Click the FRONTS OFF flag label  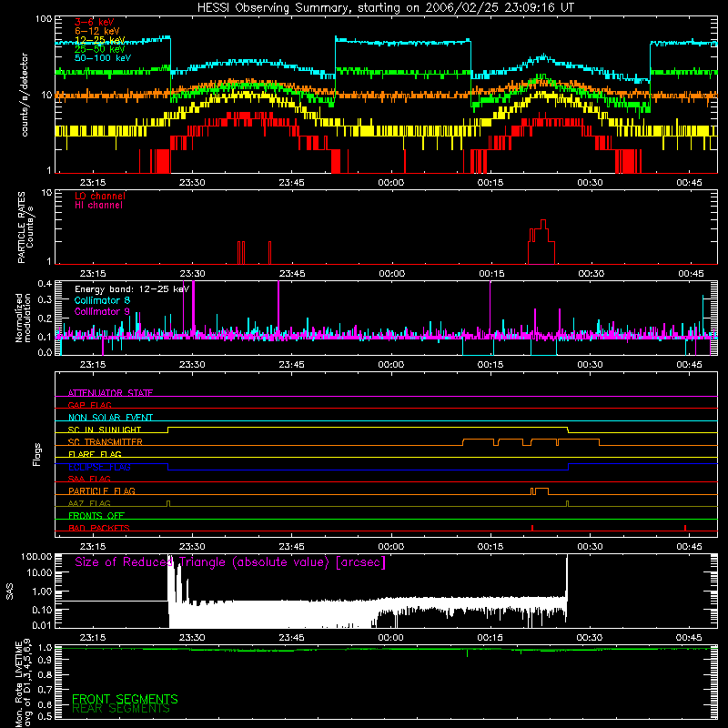[96, 515]
